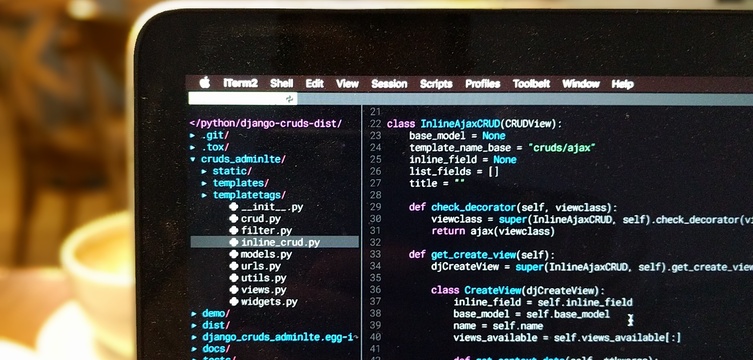
Task: Expand the static folder arrow
Action: 204,171
